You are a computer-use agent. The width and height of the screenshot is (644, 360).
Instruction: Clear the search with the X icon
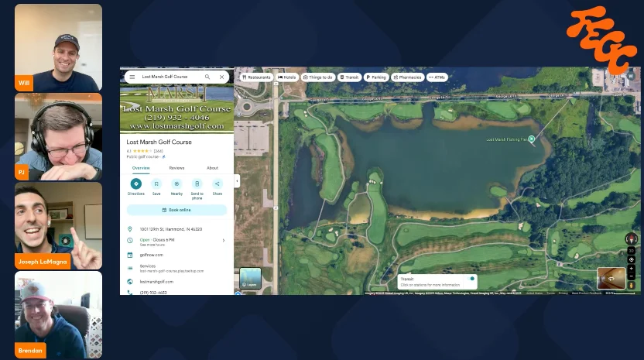pos(222,77)
